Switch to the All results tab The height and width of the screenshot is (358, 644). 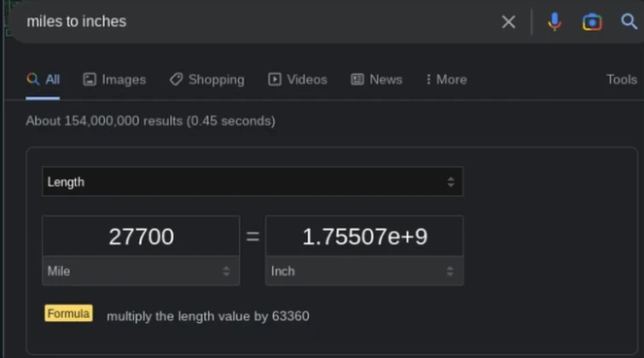pos(44,79)
